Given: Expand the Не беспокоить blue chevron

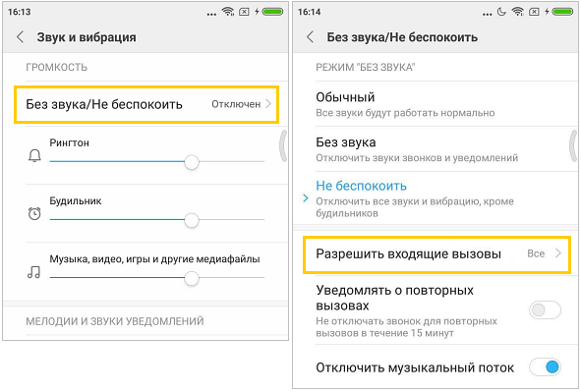Looking at the screenshot, I should [306, 198].
